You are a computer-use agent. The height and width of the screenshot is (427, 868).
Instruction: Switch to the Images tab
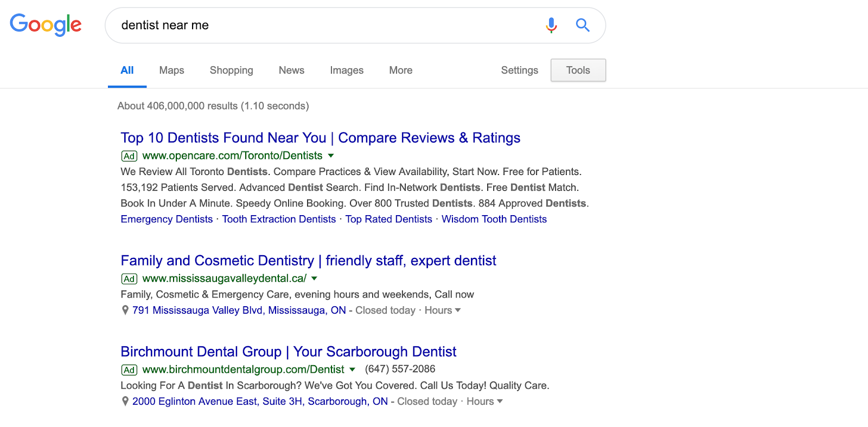(x=347, y=70)
